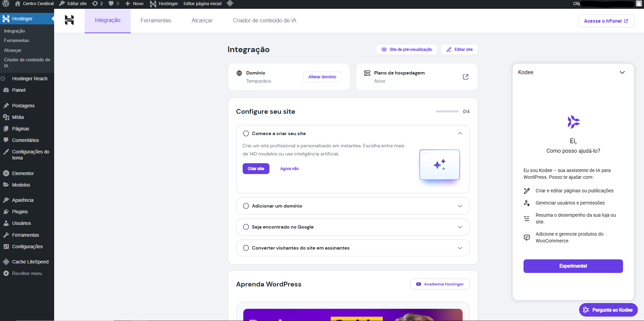Collapse the Kodee panel chevron

click(x=622, y=72)
